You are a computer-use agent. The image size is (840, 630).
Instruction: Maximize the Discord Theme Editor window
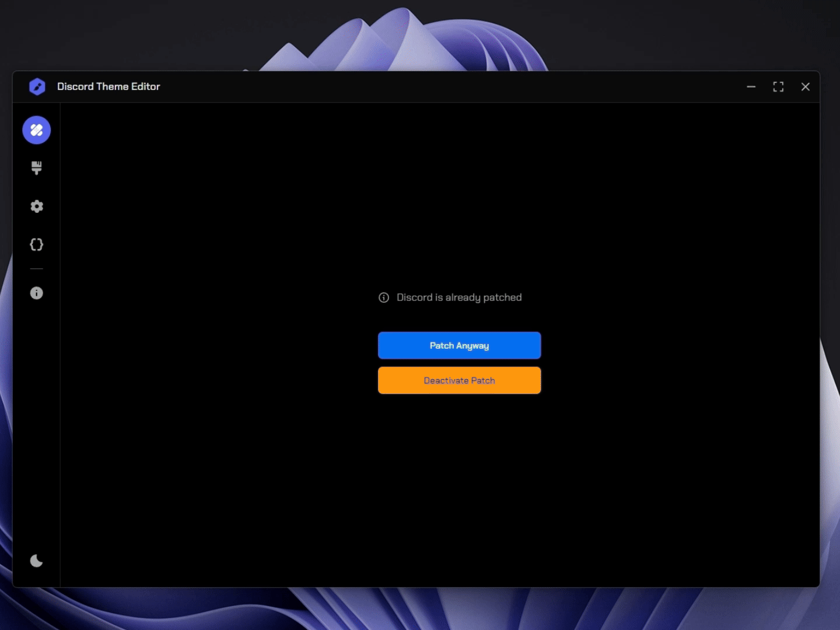[x=778, y=87]
